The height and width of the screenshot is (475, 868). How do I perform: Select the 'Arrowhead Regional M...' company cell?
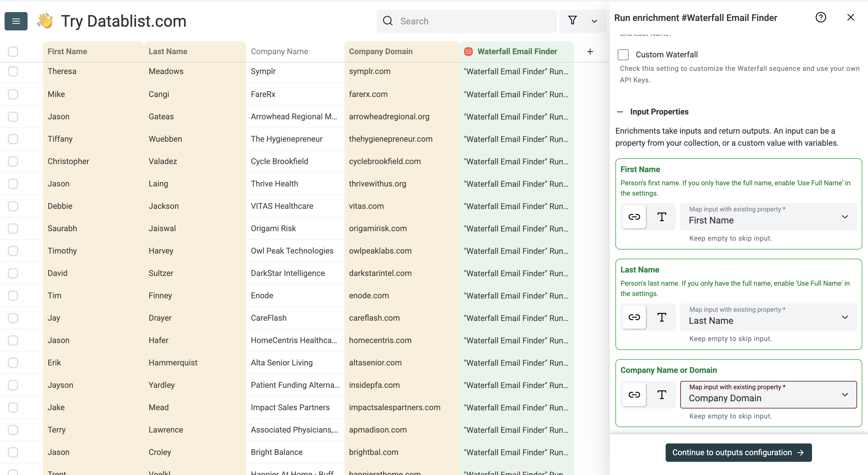tap(295, 116)
